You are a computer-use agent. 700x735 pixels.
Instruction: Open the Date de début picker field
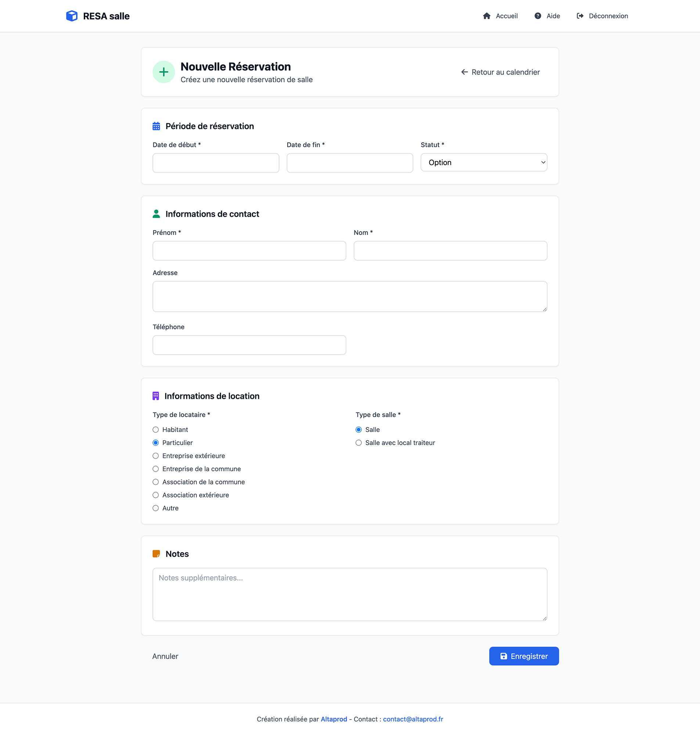tap(216, 163)
